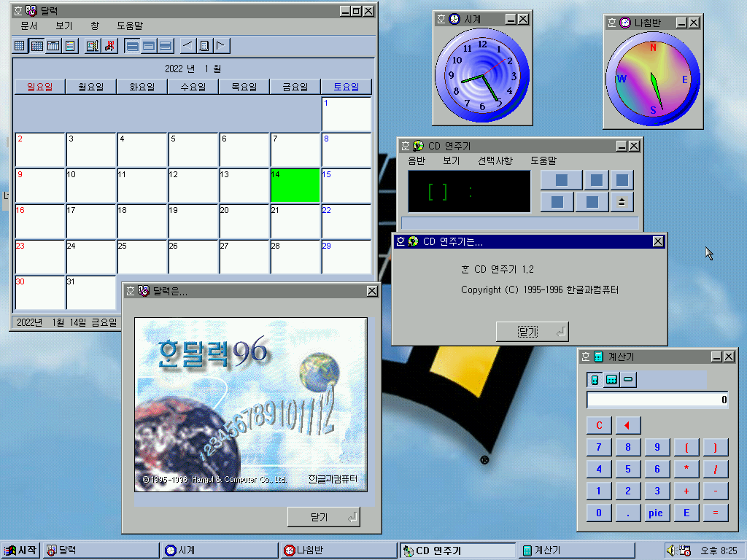
Task: Choose the first window layout icon in the calendar toolbar
Action: coord(133,46)
